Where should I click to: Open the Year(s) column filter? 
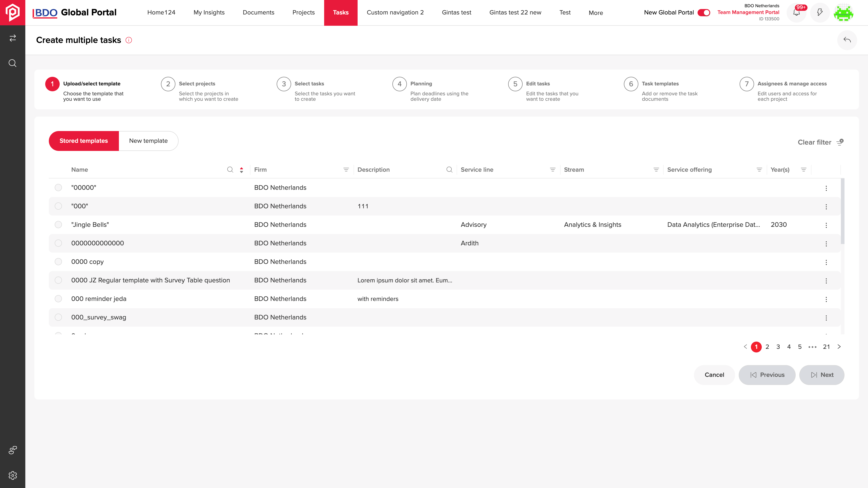[804, 170]
